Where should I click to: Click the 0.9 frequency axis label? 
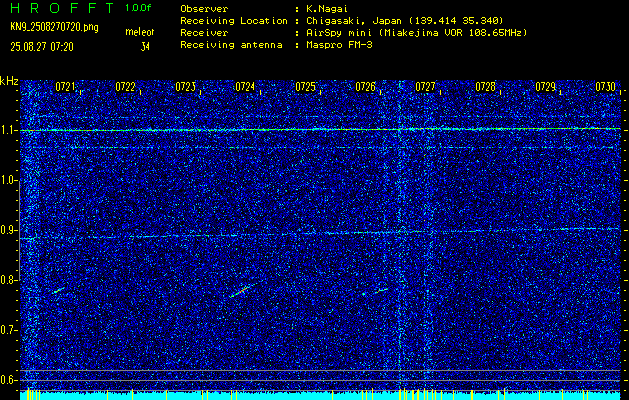(x=8, y=230)
